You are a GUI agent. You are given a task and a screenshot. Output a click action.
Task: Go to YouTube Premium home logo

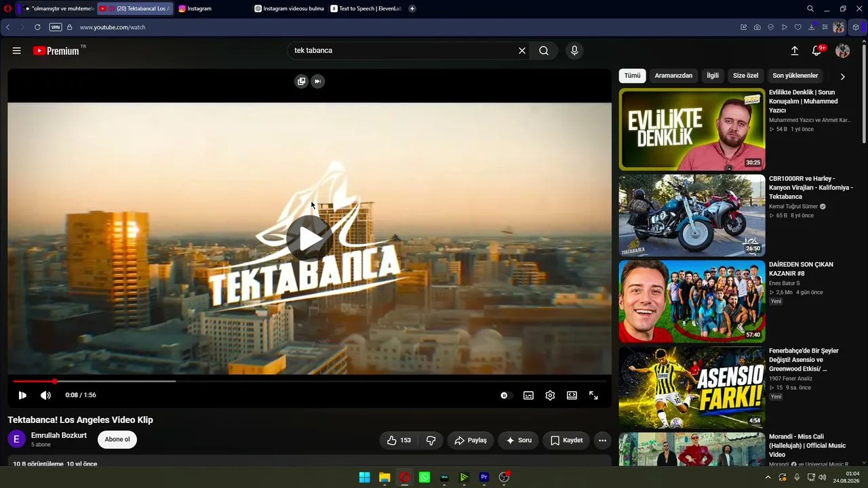point(56,51)
